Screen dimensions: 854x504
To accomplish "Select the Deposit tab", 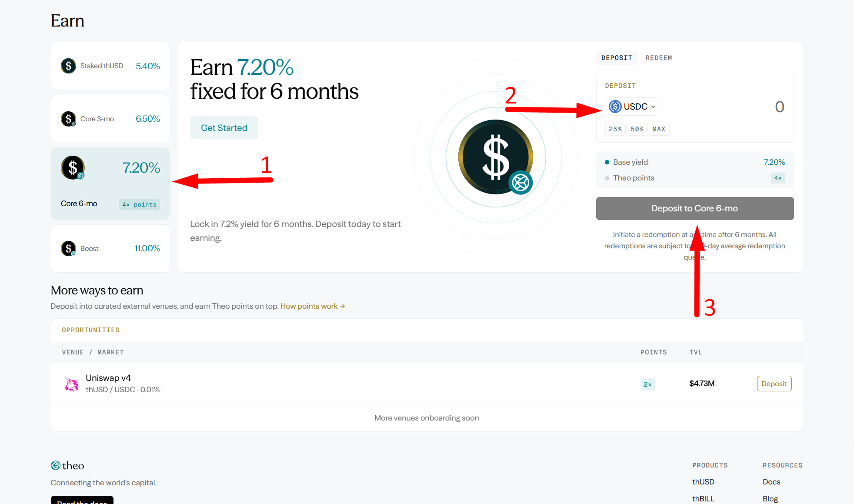I will point(617,58).
